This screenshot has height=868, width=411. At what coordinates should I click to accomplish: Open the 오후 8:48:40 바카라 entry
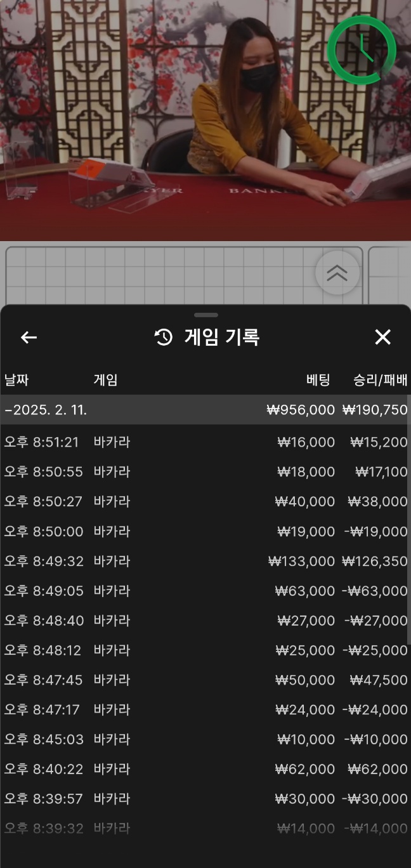205,621
